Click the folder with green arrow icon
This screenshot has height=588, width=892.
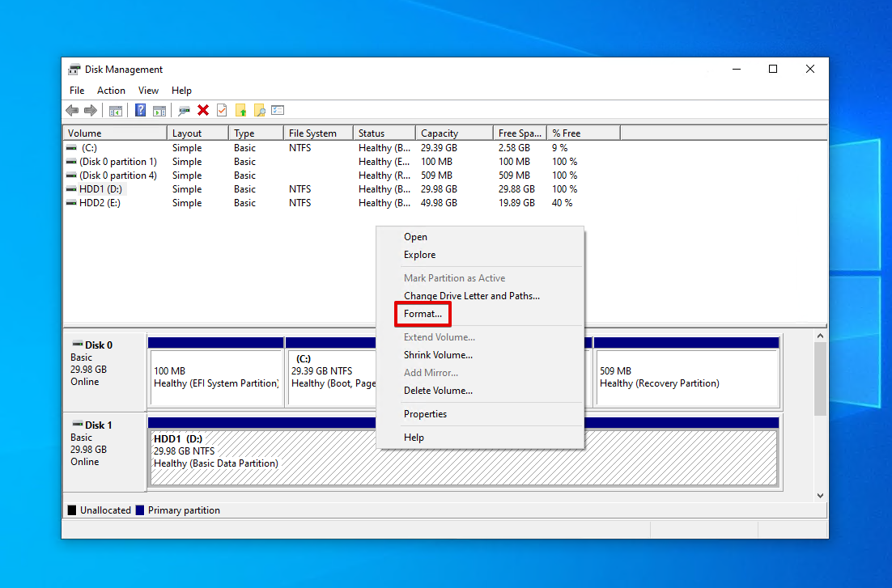point(240,110)
